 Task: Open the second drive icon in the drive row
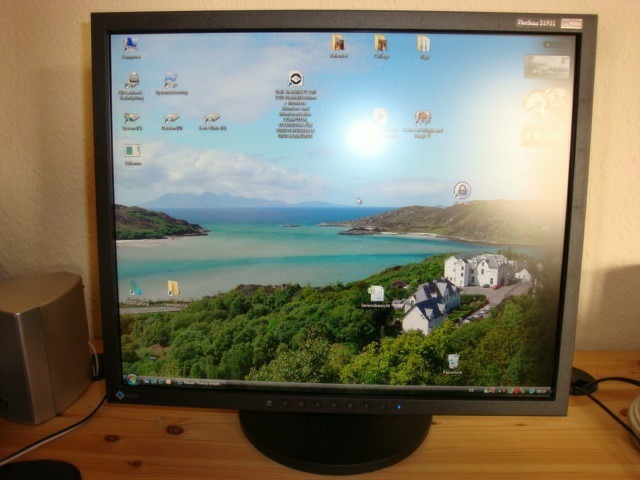click(172, 118)
